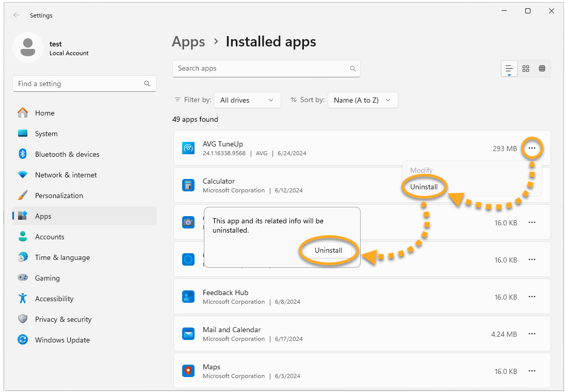Open more options for Feedback Hub

coord(532,297)
